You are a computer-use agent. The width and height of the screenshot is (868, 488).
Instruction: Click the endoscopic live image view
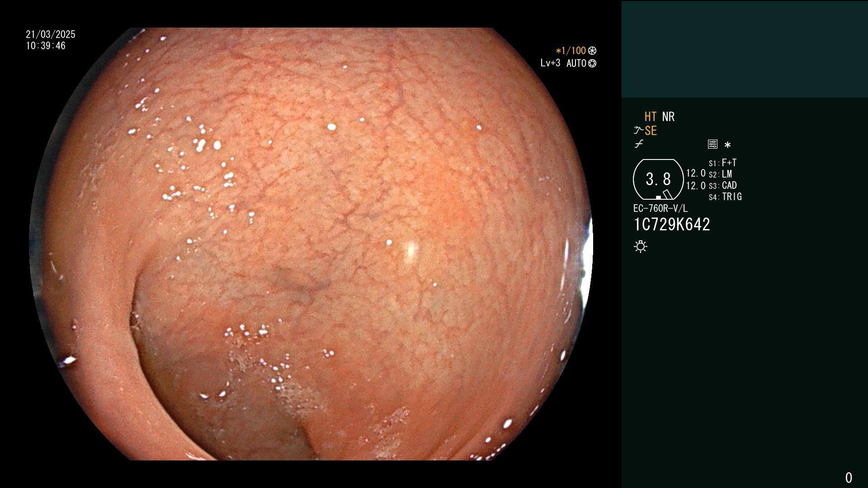pos(311,244)
